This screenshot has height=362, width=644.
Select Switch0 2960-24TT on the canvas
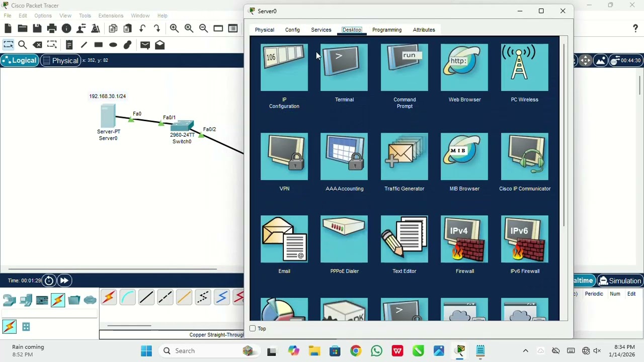(x=182, y=126)
